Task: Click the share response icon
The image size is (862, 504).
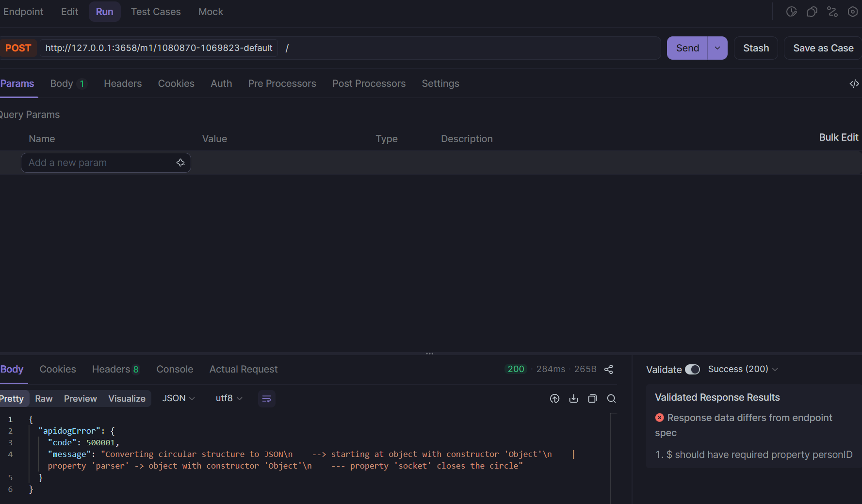Action: coord(609,370)
